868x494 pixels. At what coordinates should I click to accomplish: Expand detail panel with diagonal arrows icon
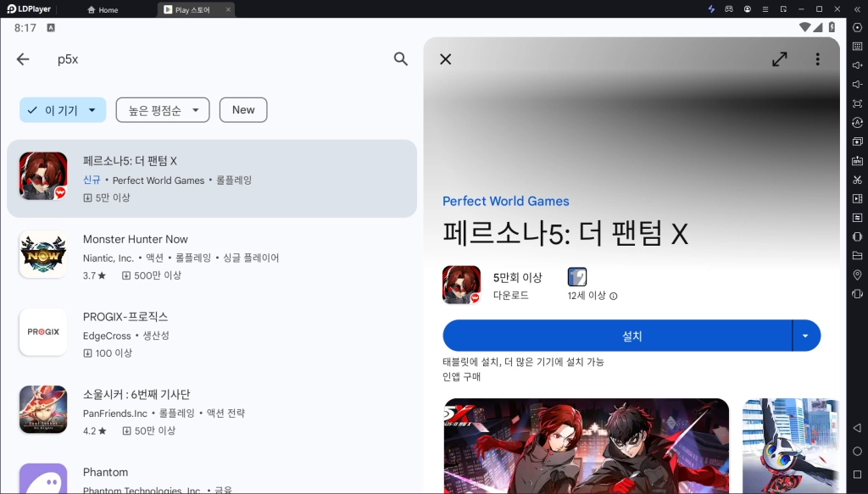780,59
